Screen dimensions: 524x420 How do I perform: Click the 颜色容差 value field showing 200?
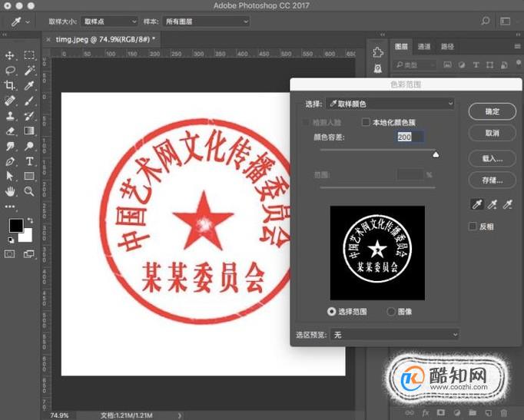(410, 137)
